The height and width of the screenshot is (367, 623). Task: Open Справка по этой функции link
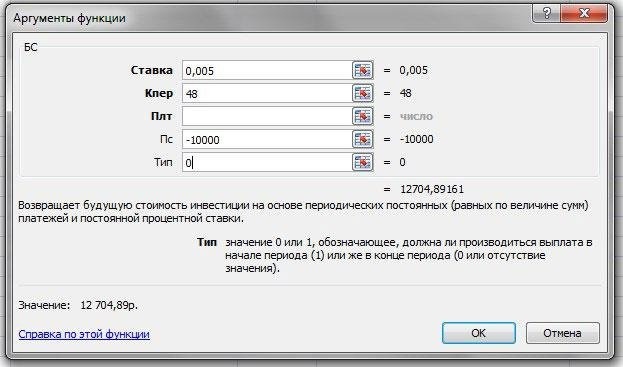(x=84, y=334)
